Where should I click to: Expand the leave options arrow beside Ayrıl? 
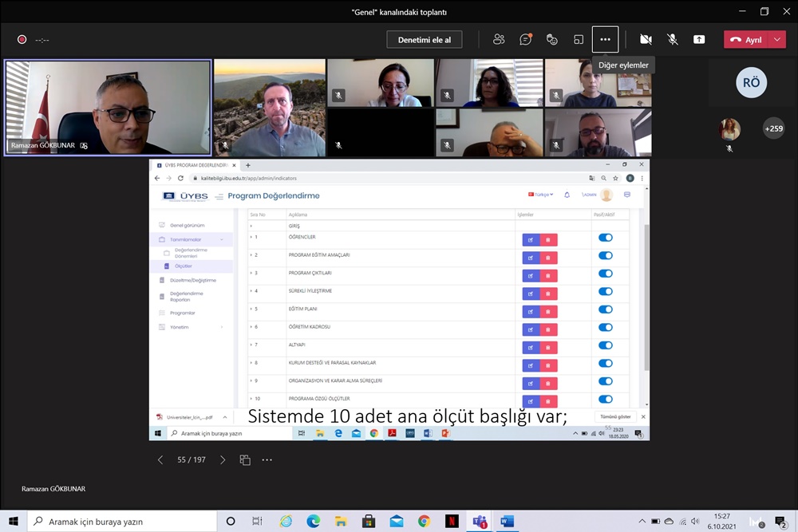tap(778, 39)
